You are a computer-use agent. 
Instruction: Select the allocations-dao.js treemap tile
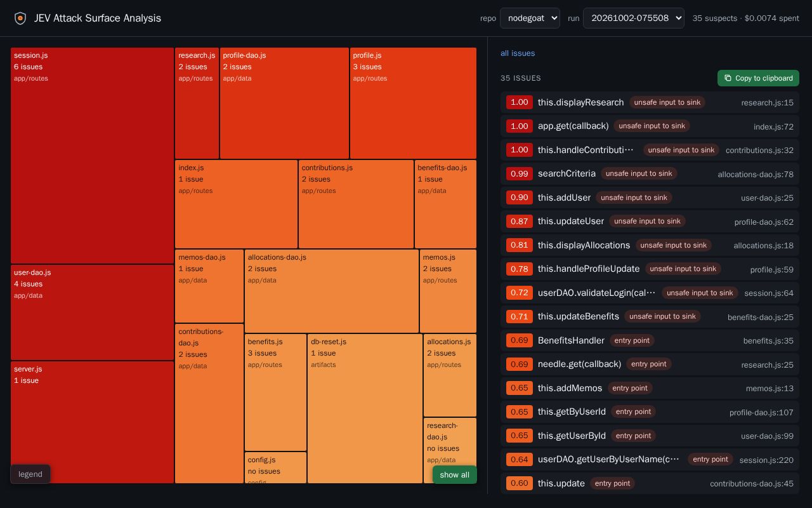[332, 291]
